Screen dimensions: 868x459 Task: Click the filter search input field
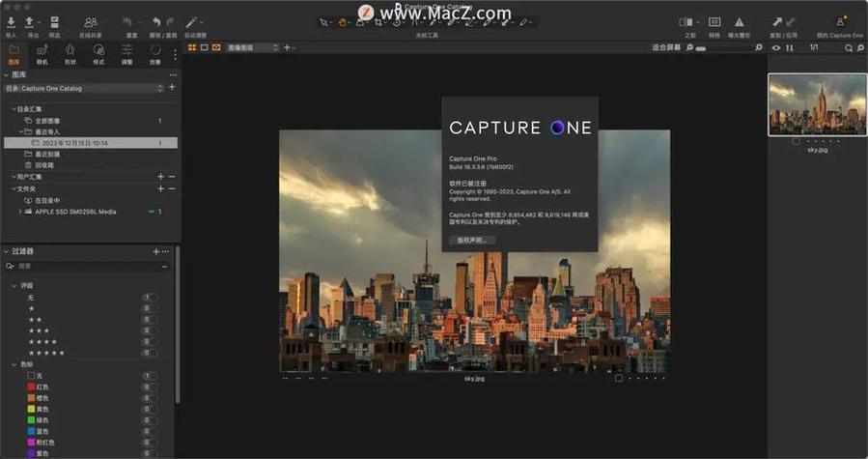[87, 267]
